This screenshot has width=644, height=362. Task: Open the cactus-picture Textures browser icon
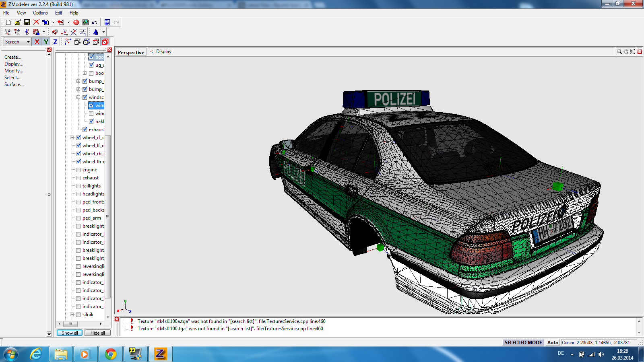[x=85, y=23]
